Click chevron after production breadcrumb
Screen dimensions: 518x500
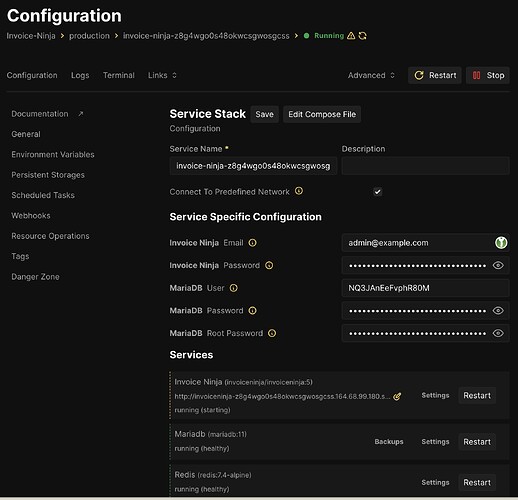(x=116, y=36)
